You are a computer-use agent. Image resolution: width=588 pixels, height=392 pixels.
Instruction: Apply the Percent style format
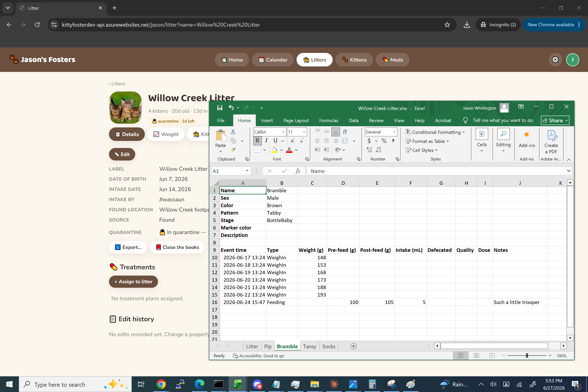384,141
